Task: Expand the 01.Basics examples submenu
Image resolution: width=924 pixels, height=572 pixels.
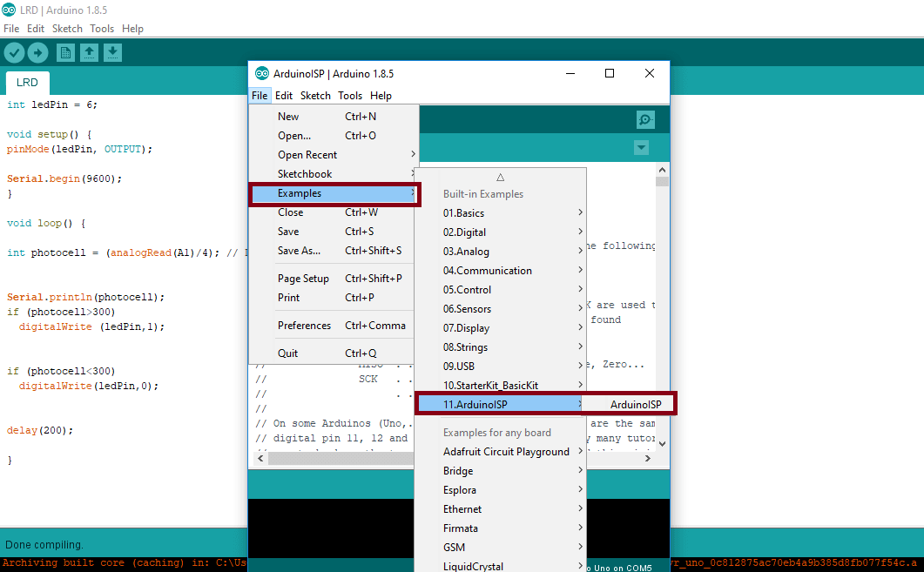Action: [500, 213]
